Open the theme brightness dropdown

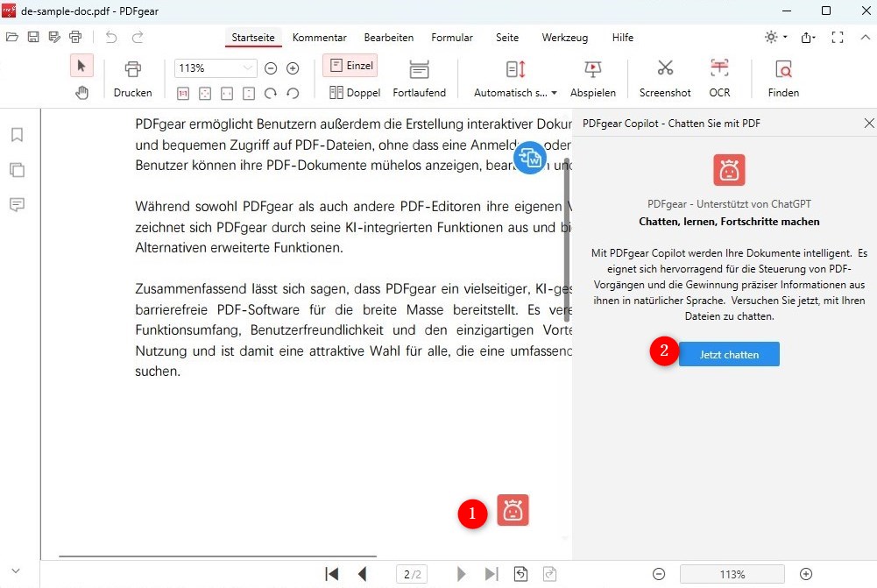point(775,37)
